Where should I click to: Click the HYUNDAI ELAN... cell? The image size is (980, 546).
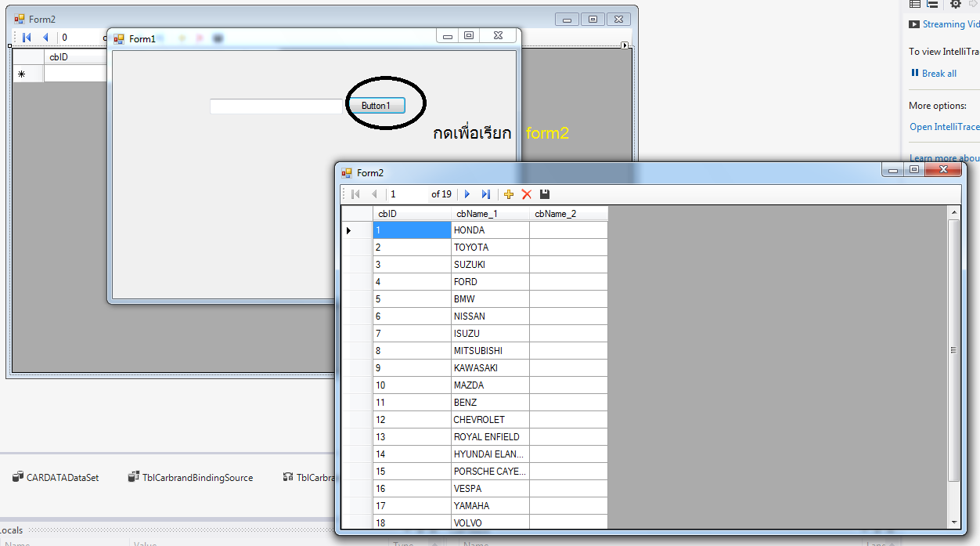click(491, 454)
